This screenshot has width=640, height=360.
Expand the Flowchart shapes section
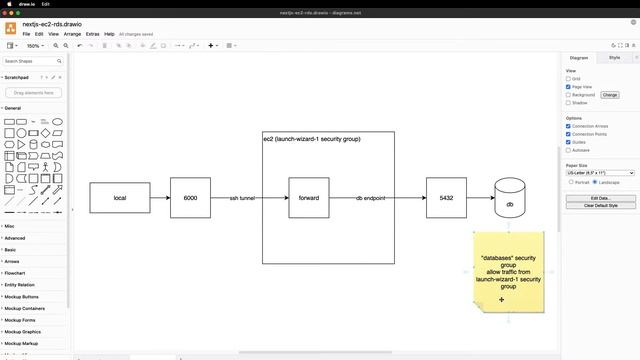pos(15,273)
